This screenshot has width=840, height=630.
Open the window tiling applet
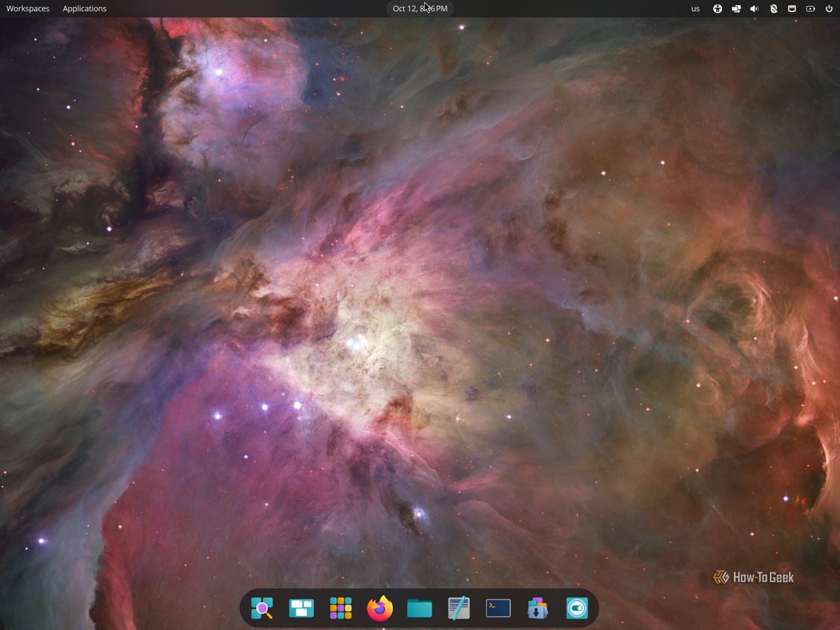[736, 8]
